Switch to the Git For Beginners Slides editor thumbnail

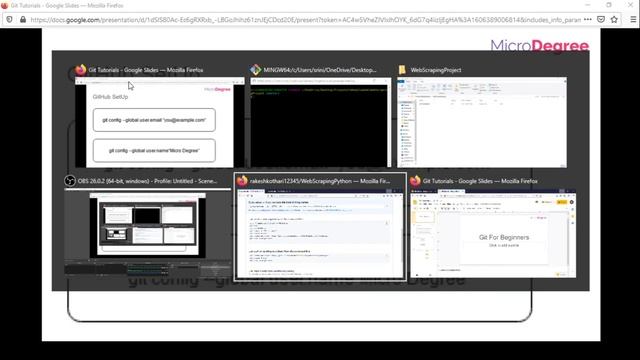tap(493, 233)
